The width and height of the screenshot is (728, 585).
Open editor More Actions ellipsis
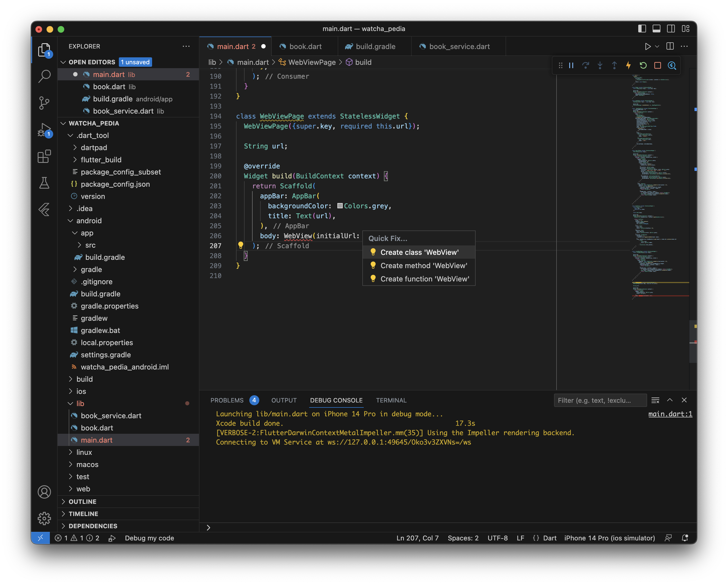coord(685,46)
